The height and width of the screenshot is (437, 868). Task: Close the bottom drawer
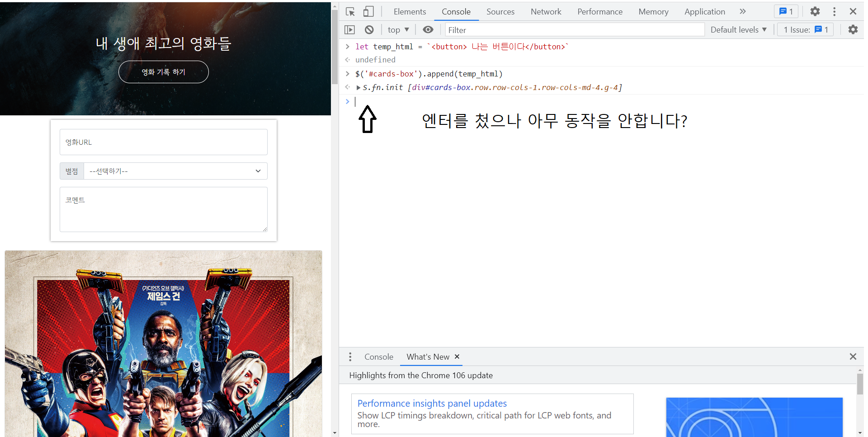[853, 356]
